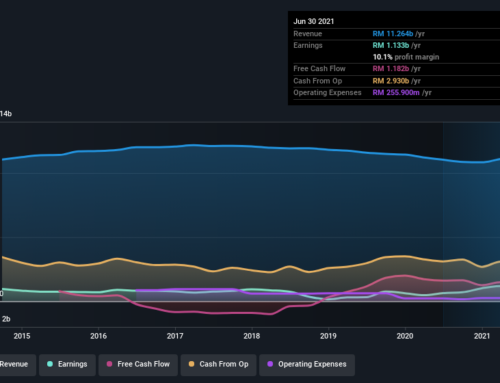The height and width of the screenshot is (383, 500).
Task: Toggle the Earnings legend button
Action: pyautogui.click(x=67, y=365)
